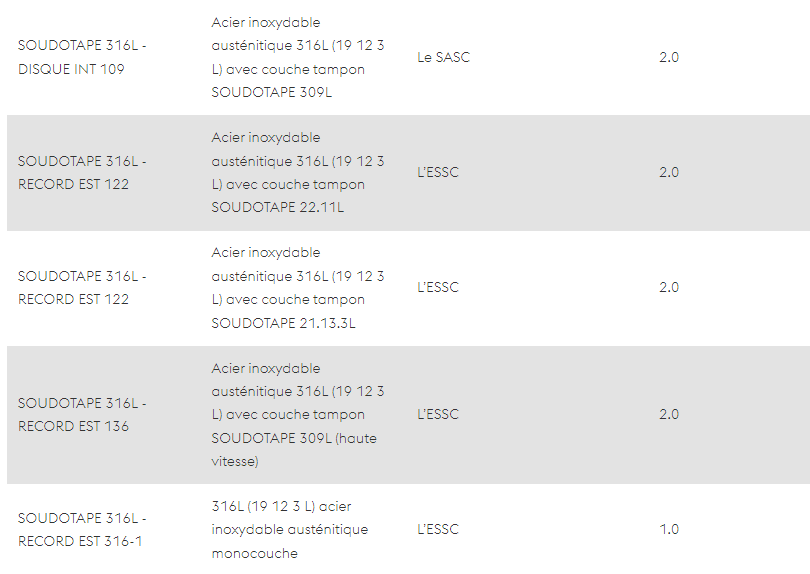This screenshot has height=574, width=810.
Task: Click 2.0 value beside the SOUDOTAPE 22.11L row
Action: tap(669, 173)
